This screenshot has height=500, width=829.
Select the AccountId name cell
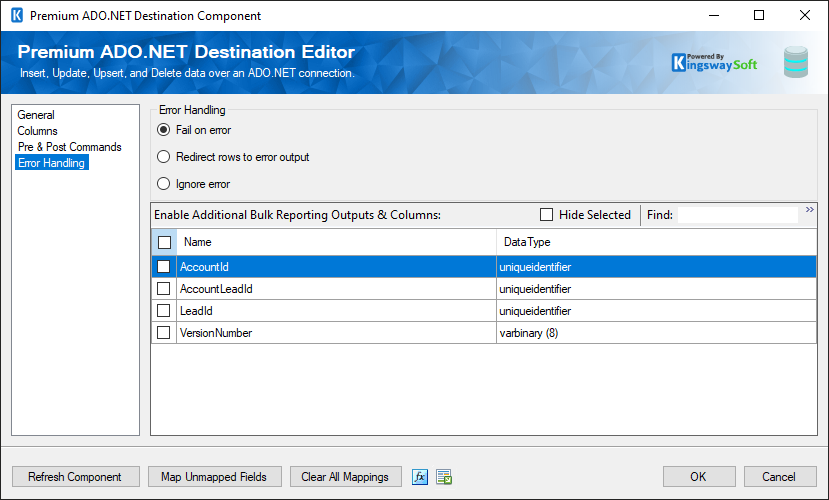tap(336, 267)
